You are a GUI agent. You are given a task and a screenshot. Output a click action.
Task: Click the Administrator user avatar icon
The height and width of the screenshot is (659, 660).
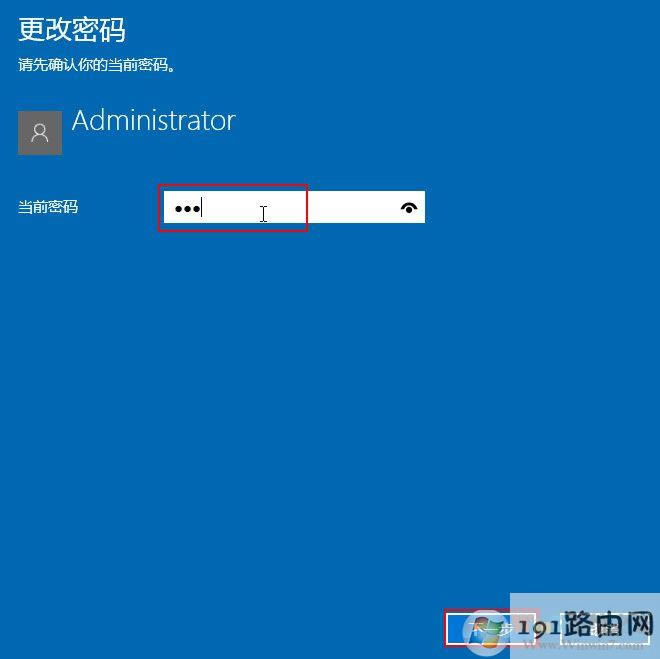pyautogui.click(x=40, y=133)
